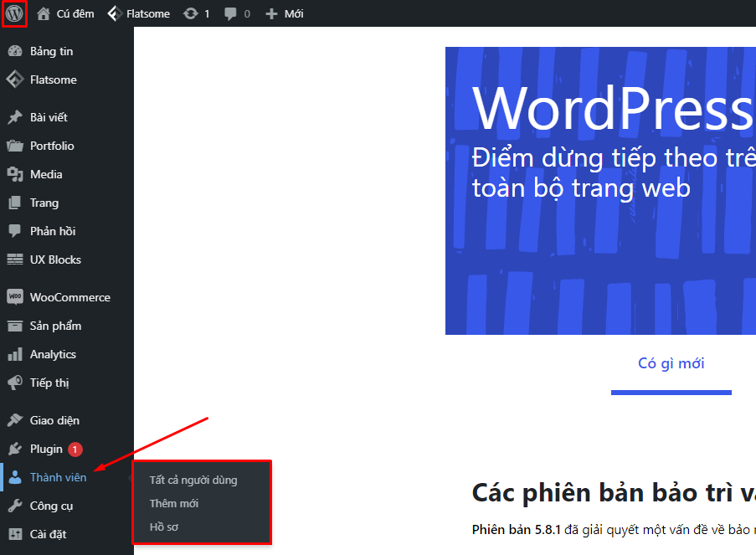Click Flatsome text in the admin bar
Image resolution: width=756 pixels, height=555 pixels.
coord(148,13)
